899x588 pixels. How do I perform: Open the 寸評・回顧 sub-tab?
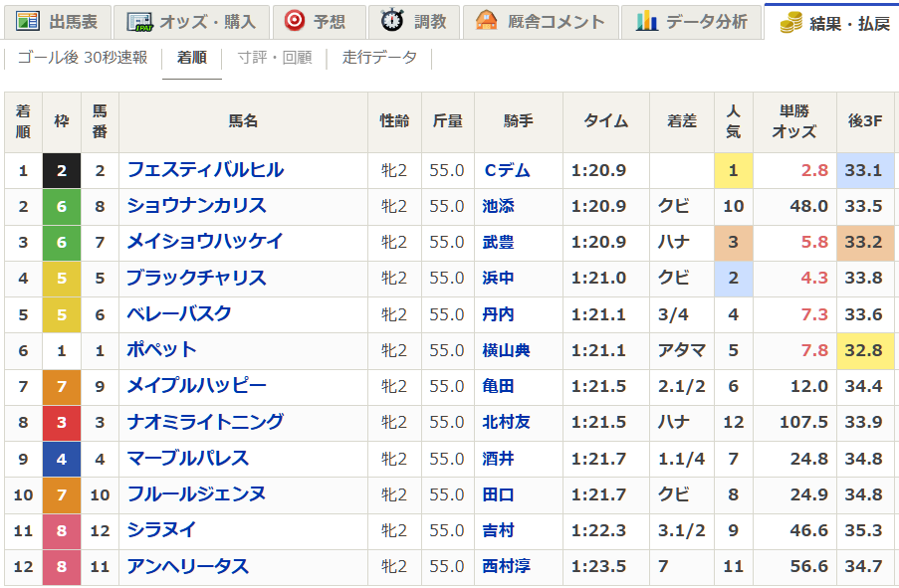pos(274,58)
